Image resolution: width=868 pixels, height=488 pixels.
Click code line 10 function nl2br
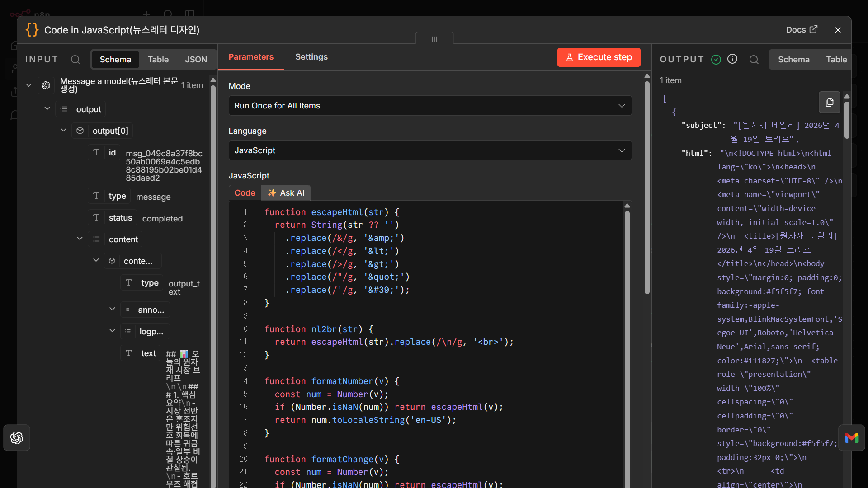click(319, 329)
